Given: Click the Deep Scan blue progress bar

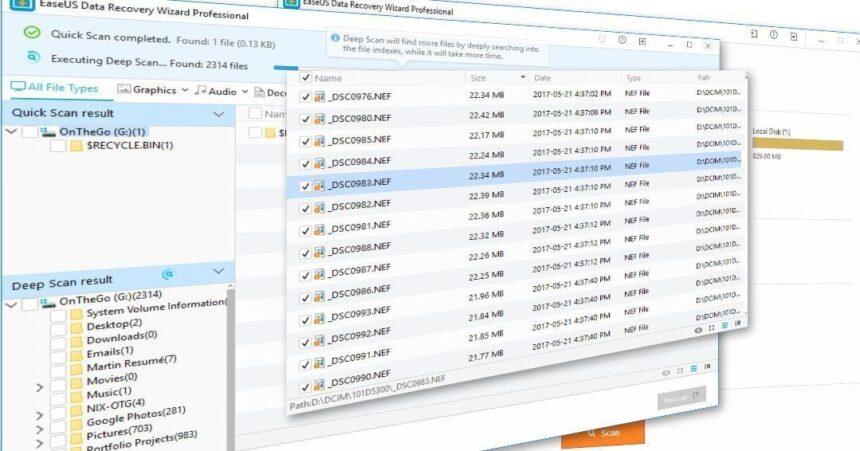Looking at the screenshot, I should [286, 68].
